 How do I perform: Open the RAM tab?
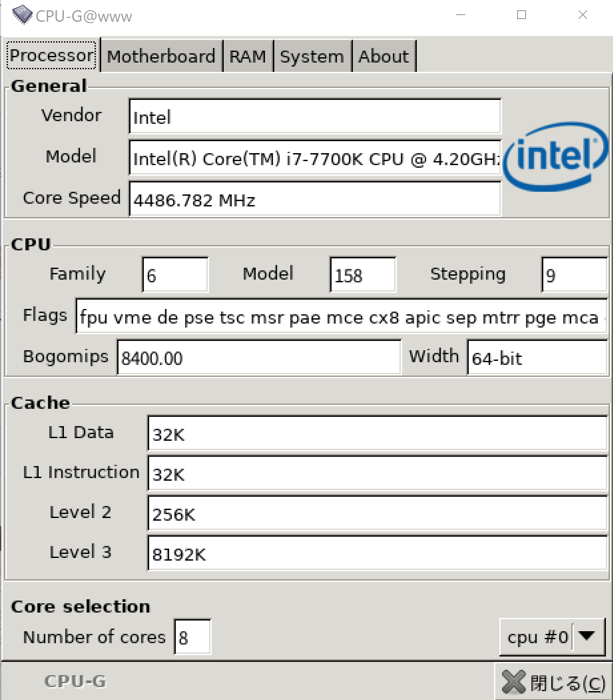click(247, 56)
